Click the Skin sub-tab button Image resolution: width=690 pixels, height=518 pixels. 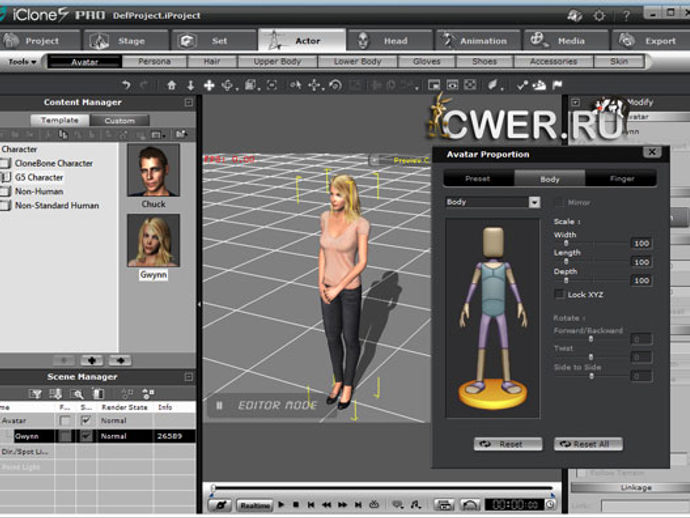(619, 62)
